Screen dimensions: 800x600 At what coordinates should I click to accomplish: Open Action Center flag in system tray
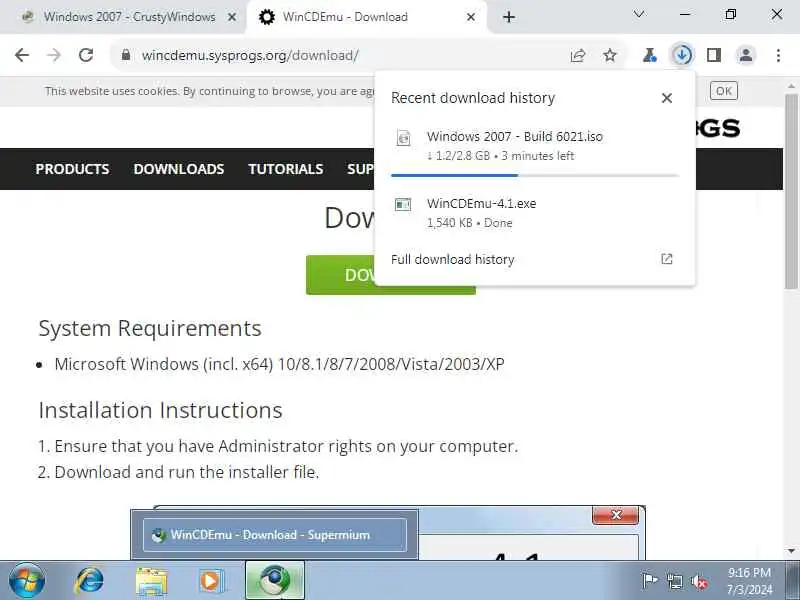(649, 581)
